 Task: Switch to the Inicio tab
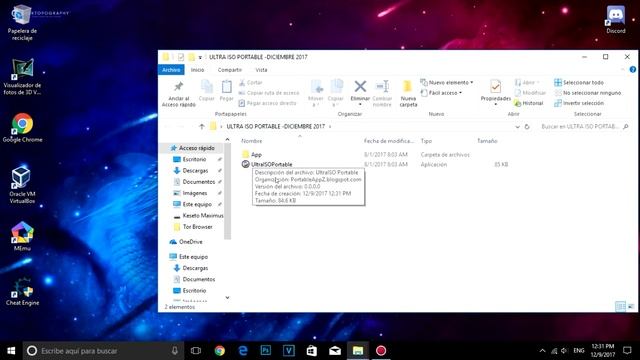(x=198, y=70)
